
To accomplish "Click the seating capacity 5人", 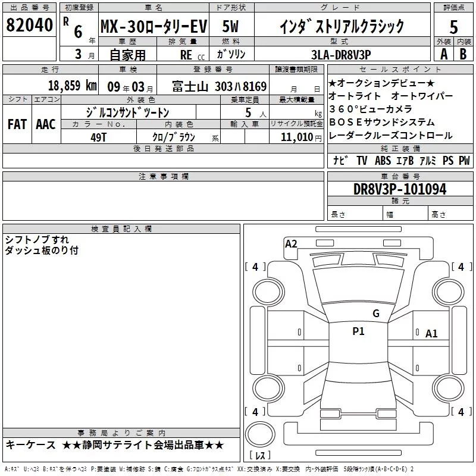I will 255,112.
